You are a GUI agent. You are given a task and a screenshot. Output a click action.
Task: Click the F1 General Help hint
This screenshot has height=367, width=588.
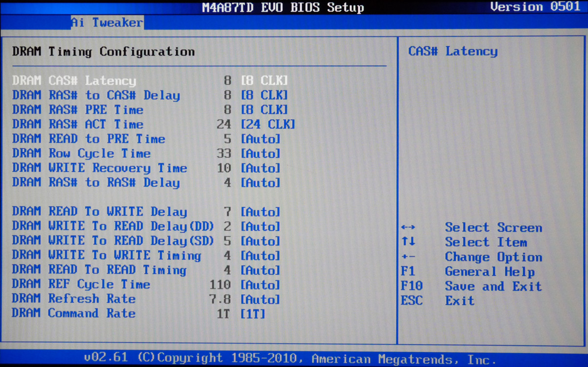coord(467,272)
